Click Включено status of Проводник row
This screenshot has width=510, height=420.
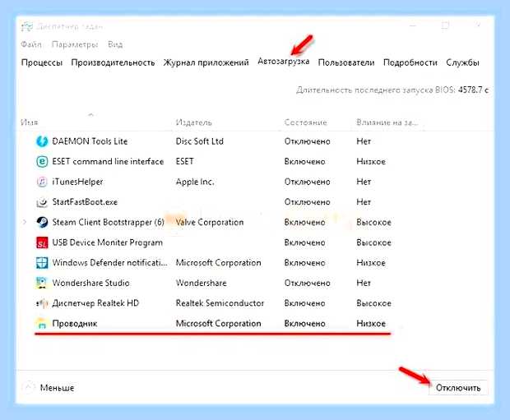point(304,324)
